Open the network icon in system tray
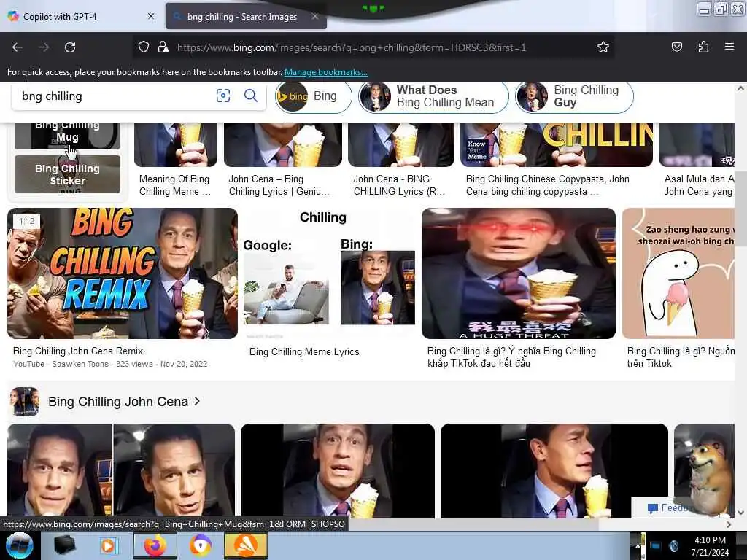Image resolution: width=747 pixels, height=560 pixels. point(655,545)
